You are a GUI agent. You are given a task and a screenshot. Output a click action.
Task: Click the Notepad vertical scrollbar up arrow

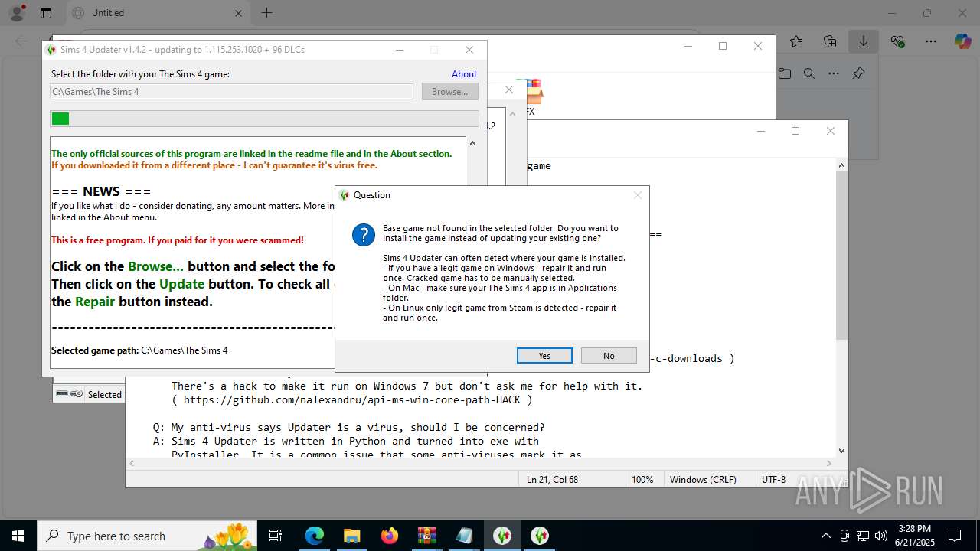click(x=841, y=165)
